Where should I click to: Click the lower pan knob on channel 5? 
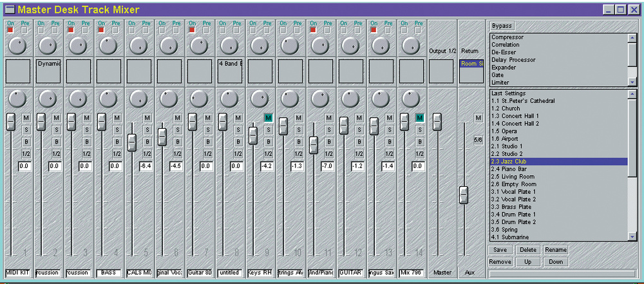coord(138,99)
